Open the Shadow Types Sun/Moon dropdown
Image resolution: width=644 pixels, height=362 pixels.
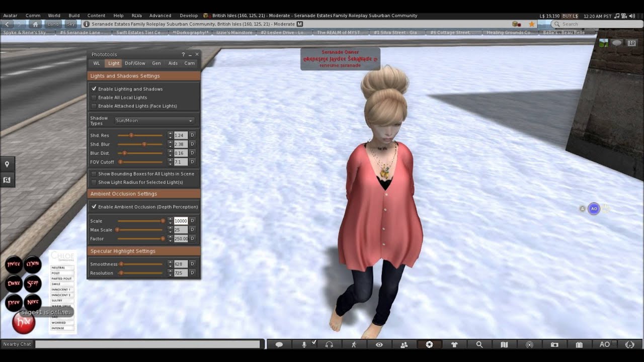[154, 121]
